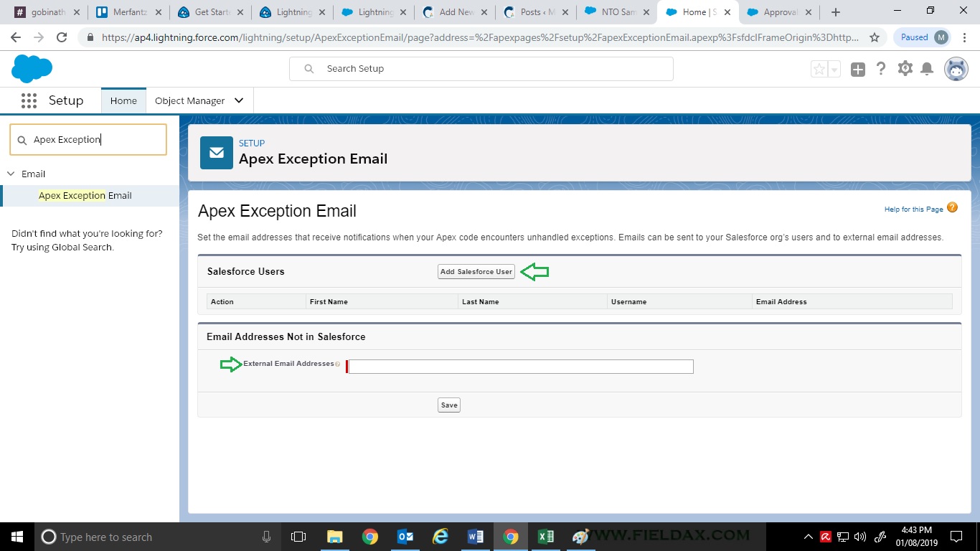Open the notifications bell icon
The width and height of the screenshot is (980, 551).
tap(927, 69)
